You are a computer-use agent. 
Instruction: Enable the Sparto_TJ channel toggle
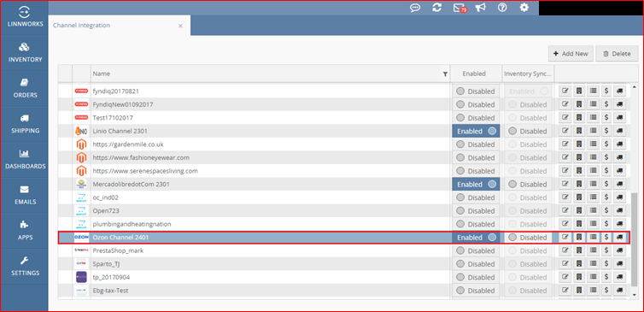[476, 264]
